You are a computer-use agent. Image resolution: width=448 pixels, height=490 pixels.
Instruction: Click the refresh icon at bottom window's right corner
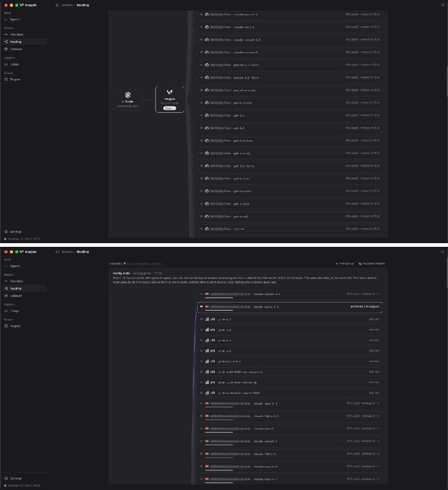tap(442, 252)
